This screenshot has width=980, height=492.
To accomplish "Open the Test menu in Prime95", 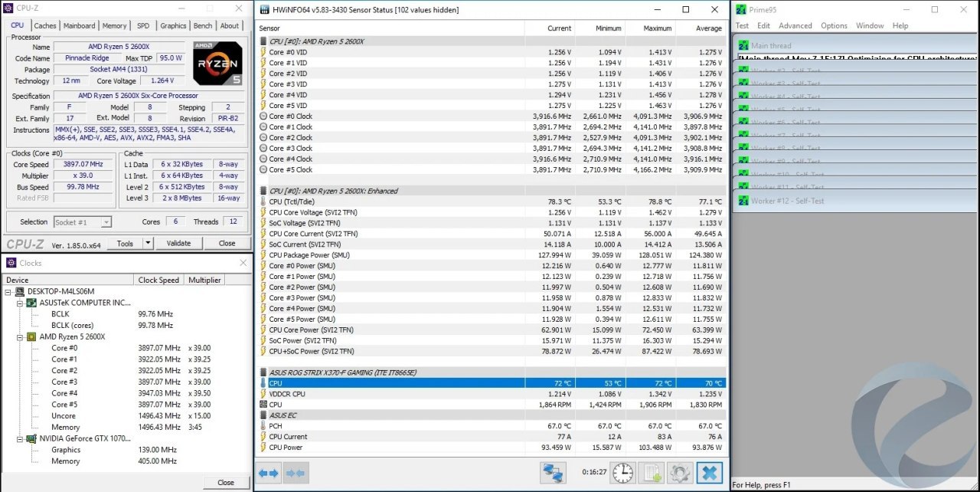I will point(742,25).
